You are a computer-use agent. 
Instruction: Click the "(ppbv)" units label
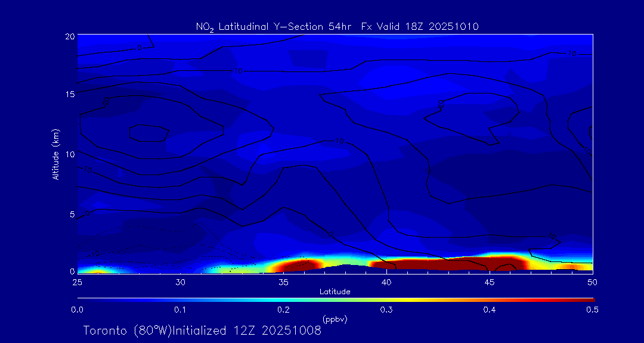click(x=335, y=319)
